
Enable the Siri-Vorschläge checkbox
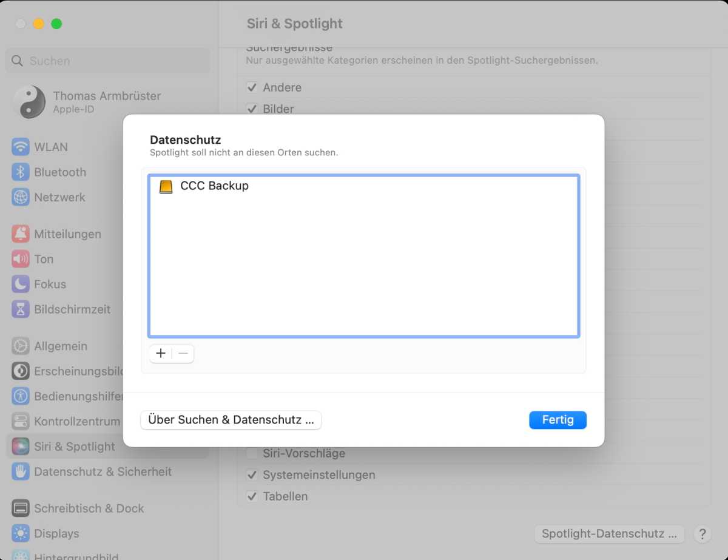(x=252, y=453)
